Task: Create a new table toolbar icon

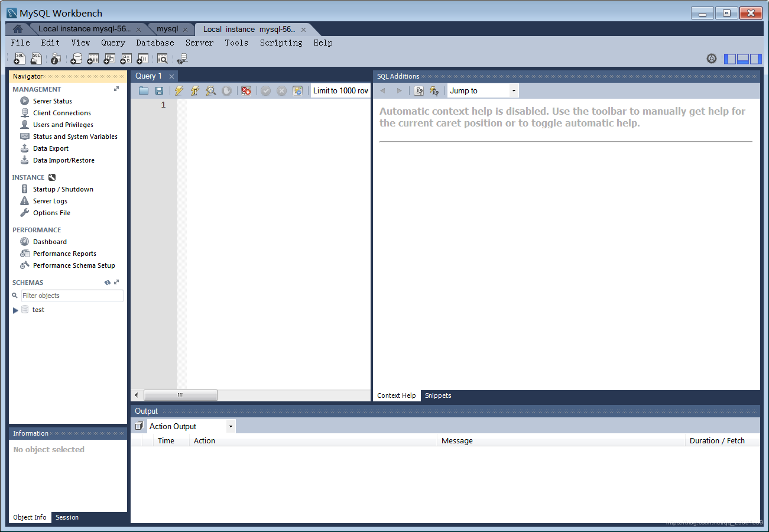Action: (93, 59)
